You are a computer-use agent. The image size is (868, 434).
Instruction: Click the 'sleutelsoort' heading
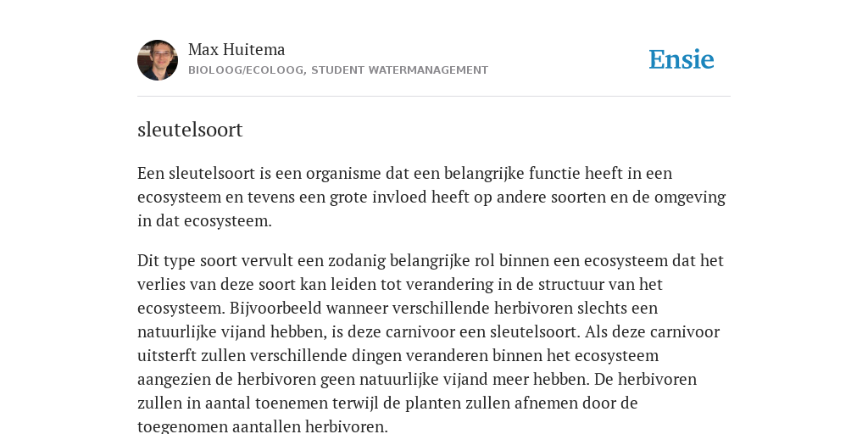pyautogui.click(x=190, y=130)
